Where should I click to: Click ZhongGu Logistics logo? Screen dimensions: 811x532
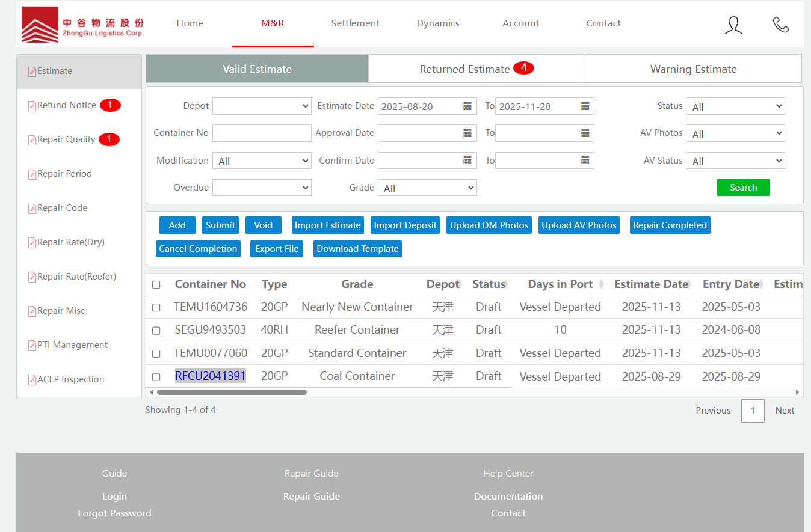83,25
